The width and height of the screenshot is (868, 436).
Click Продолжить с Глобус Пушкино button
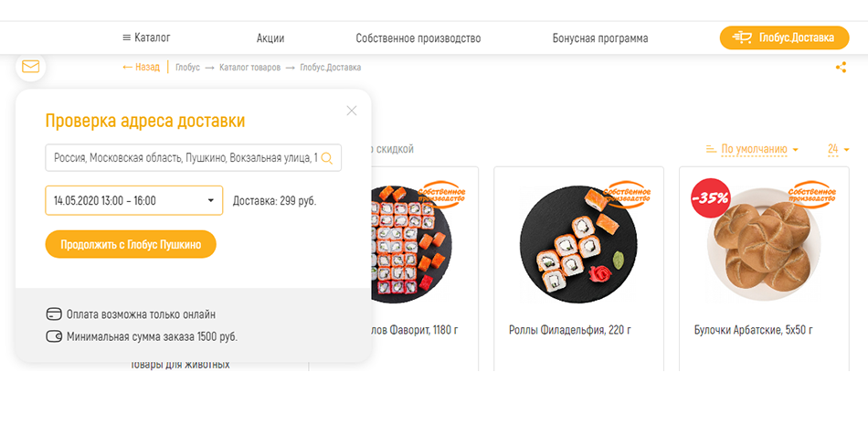131,244
